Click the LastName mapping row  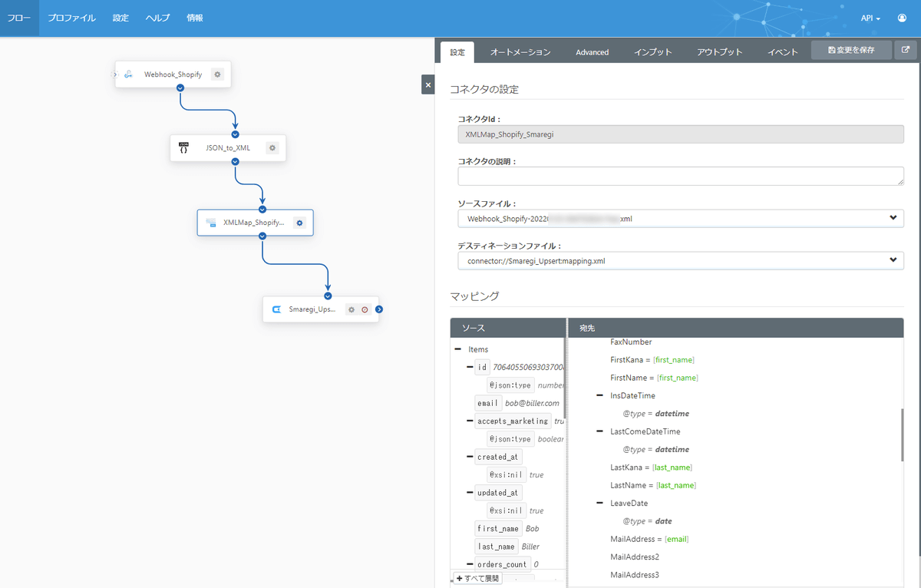click(652, 485)
